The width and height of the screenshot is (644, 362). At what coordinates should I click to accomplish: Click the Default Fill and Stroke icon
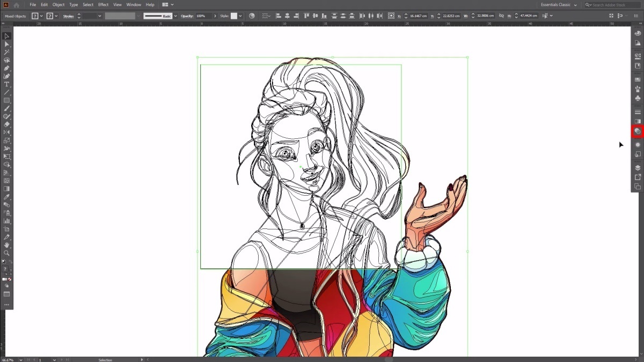5,262
